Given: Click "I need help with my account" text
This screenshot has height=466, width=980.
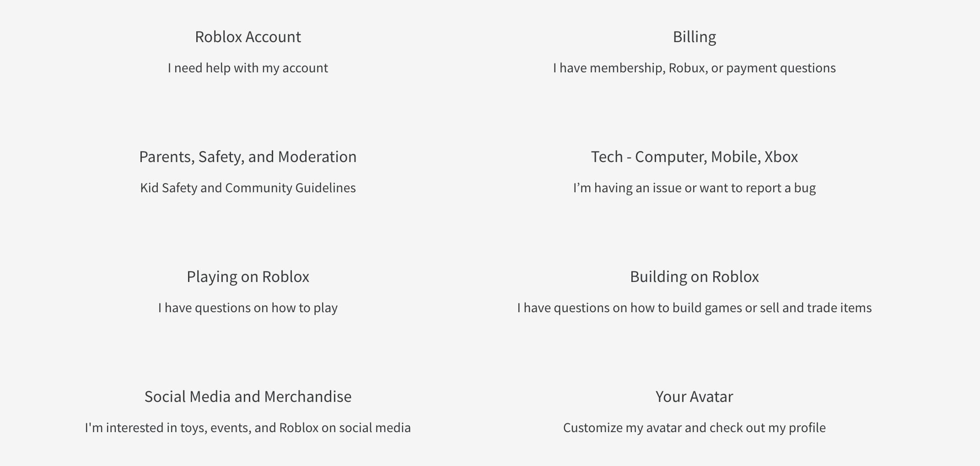Looking at the screenshot, I should click(x=248, y=68).
